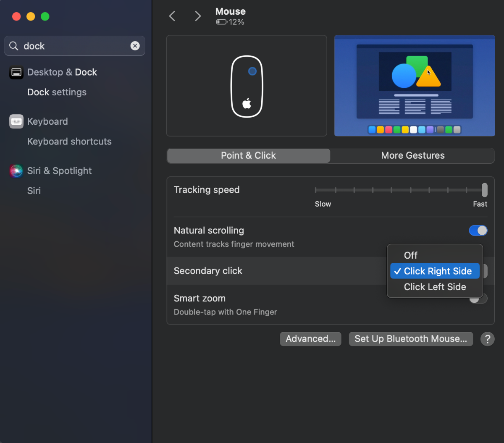Click the Smart zoom label
Screen dimensions: 504x443
click(x=199, y=299)
